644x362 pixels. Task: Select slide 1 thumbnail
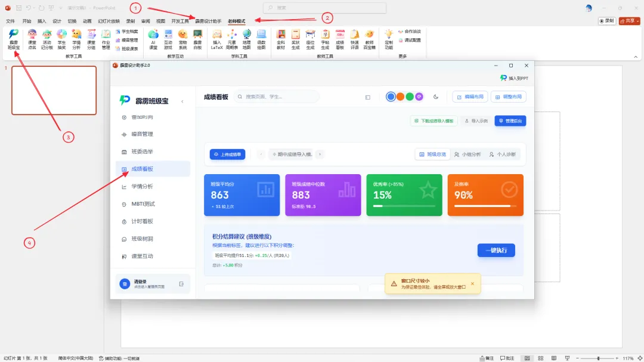[x=54, y=91]
